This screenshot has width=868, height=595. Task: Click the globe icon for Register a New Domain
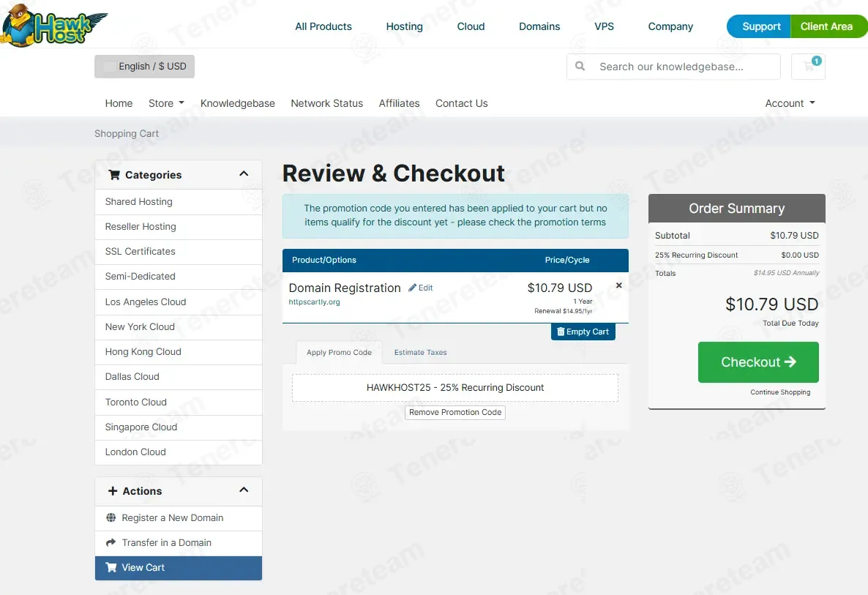[111, 517]
